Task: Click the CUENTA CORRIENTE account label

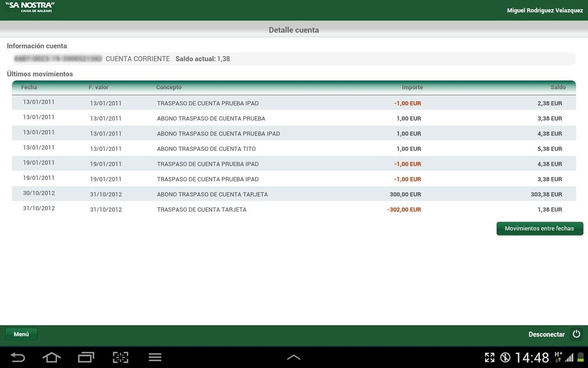Action: (x=138, y=59)
